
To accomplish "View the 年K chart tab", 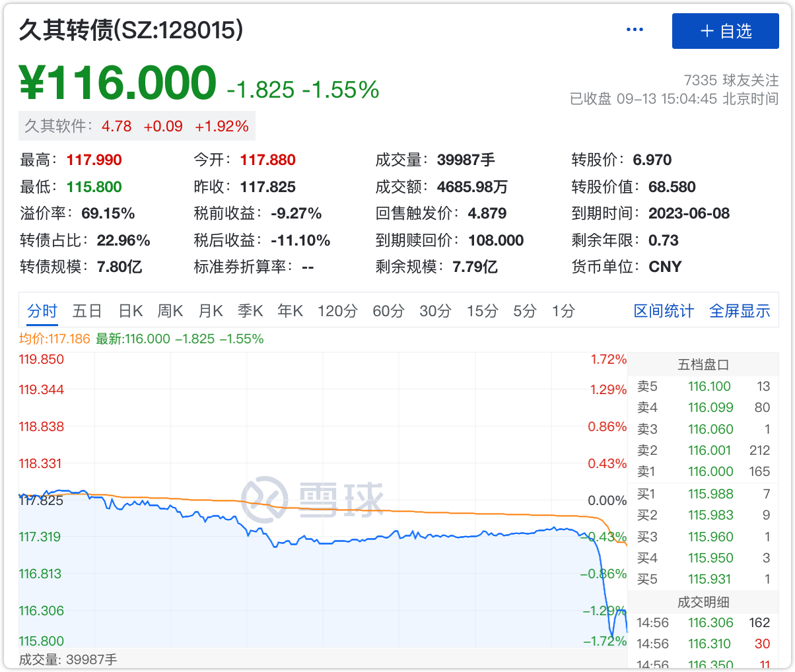I will pos(291,311).
